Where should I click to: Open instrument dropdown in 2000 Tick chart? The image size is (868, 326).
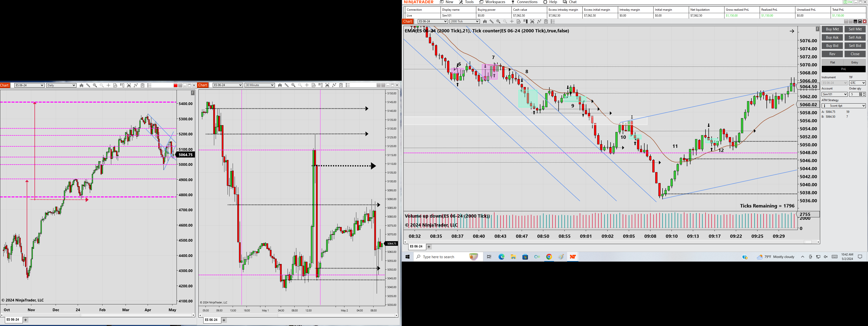click(433, 22)
